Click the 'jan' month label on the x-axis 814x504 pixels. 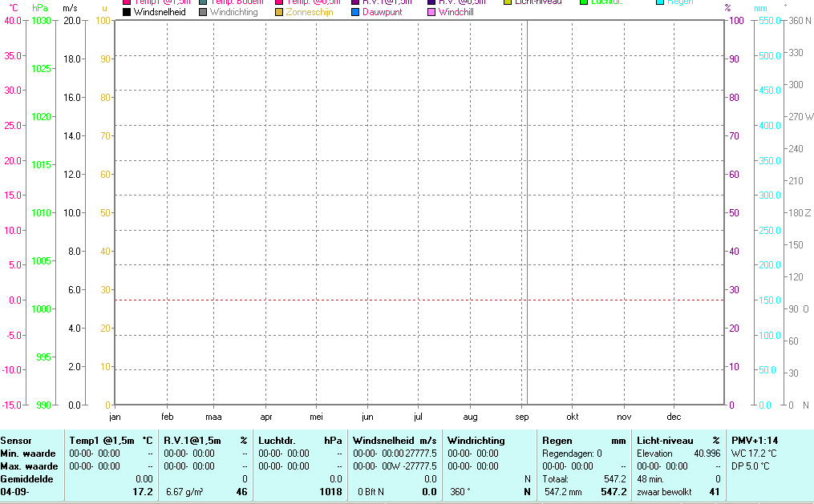115,417
